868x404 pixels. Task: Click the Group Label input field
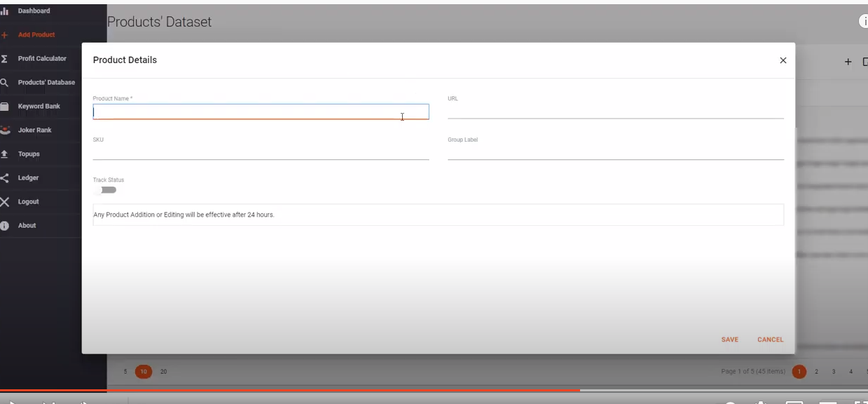[616, 152]
